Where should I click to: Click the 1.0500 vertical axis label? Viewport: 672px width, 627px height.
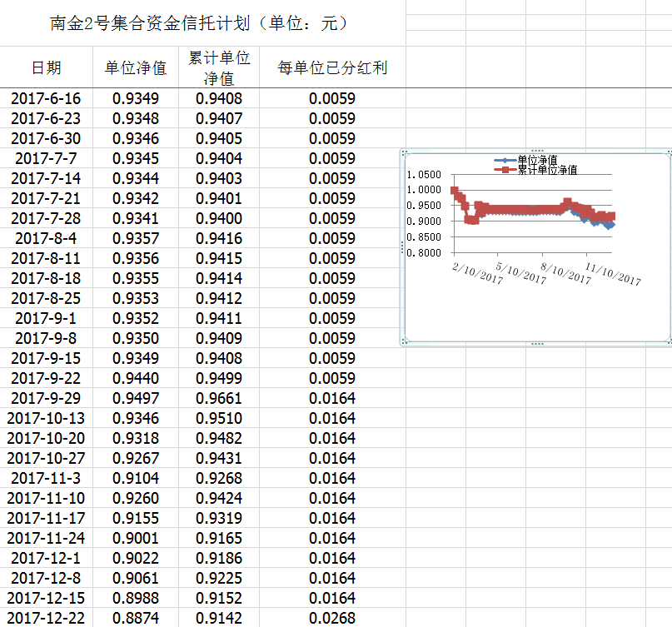tap(424, 175)
